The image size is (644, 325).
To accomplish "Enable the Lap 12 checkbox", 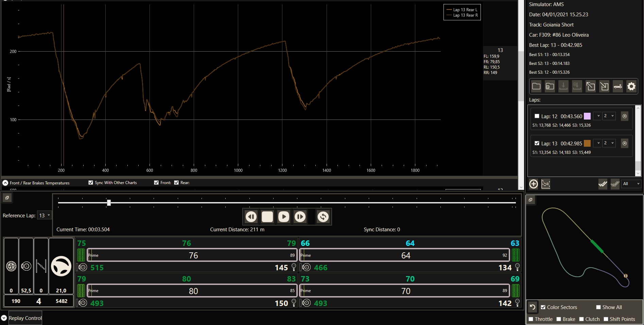I will tap(537, 116).
